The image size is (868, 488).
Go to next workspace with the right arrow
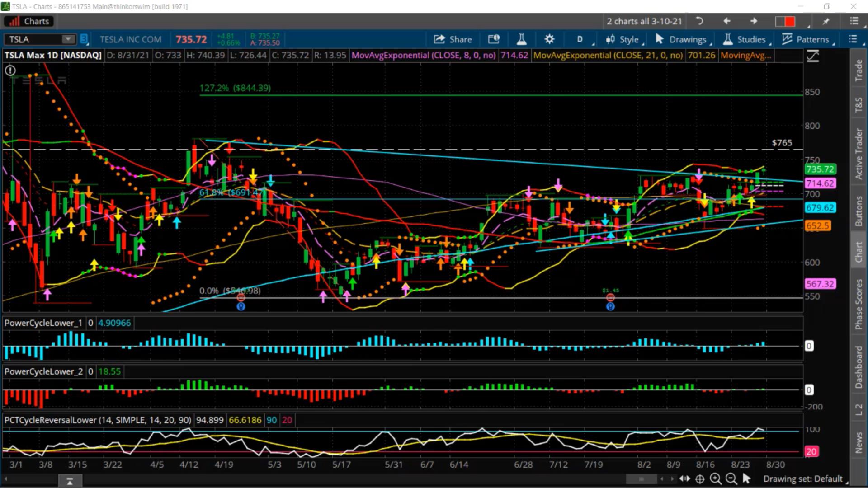pyautogui.click(x=754, y=21)
